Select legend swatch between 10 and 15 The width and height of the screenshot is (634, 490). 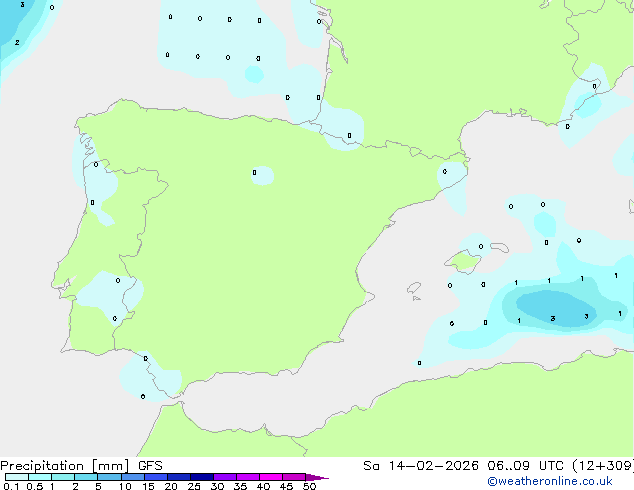(133, 477)
